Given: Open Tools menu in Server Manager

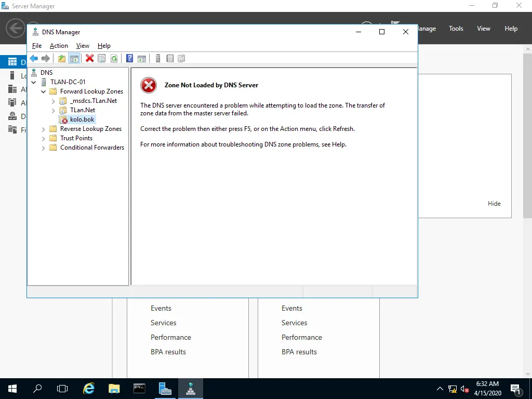Looking at the screenshot, I should [456, 29].
